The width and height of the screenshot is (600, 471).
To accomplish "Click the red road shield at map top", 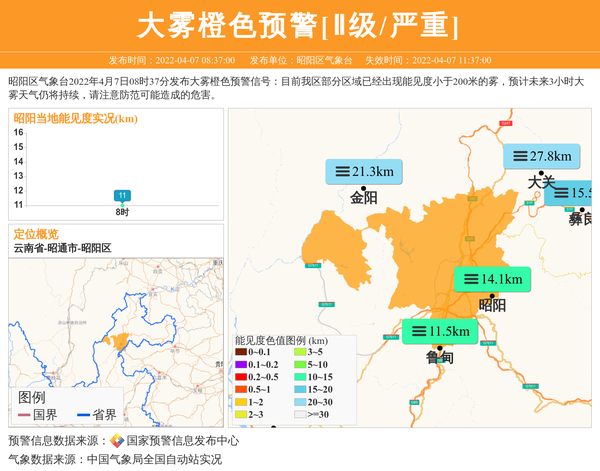I will click(506, 123).
